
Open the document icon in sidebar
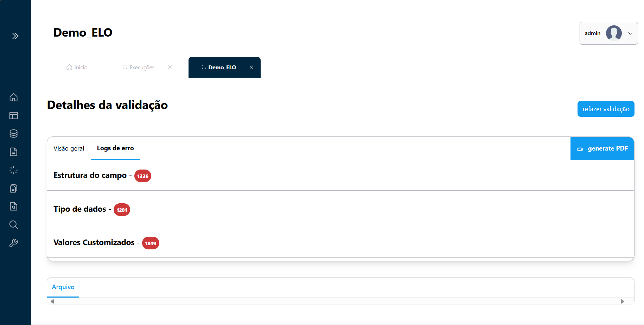tap(14, 152)
